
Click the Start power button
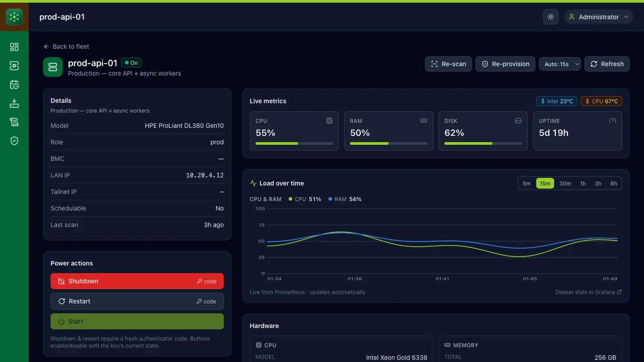pos(137,321)
